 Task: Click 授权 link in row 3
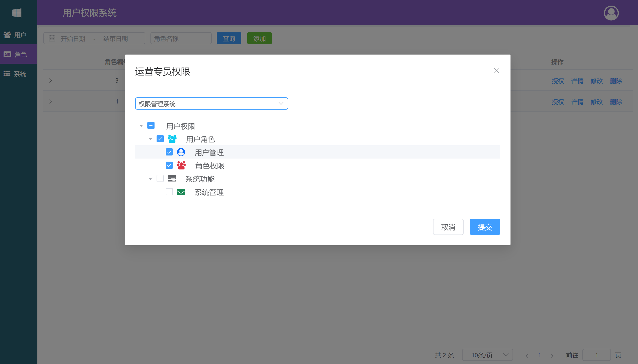(558, 81)
